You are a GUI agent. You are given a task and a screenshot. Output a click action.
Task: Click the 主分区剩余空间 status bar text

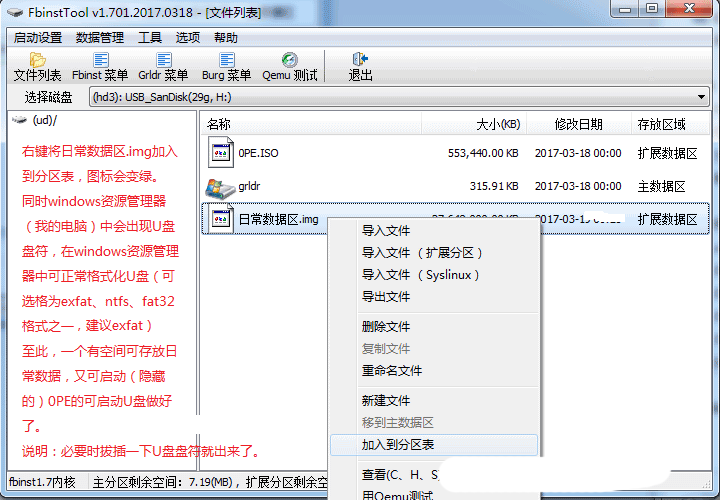137,482
